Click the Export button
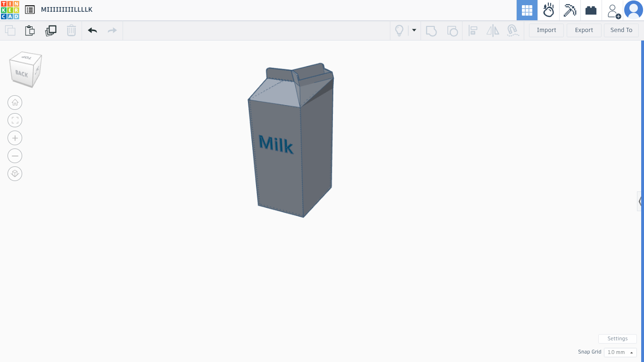Screen dimensions: 644x362 tap(584, 30)
